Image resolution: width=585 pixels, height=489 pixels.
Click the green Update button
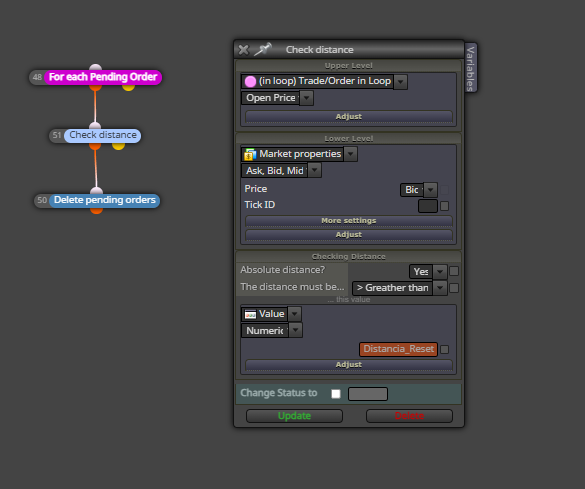(294, 416)
